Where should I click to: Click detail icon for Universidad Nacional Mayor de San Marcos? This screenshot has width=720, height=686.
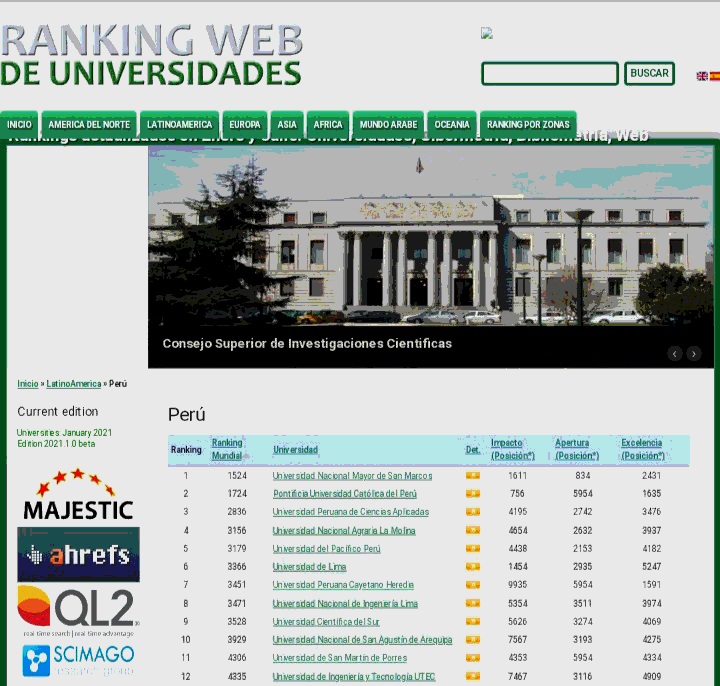coord(473,476)
